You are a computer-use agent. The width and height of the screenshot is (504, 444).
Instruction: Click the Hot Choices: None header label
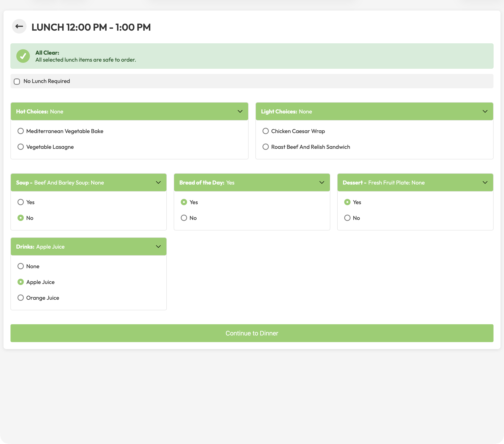[x=40, y=112]
